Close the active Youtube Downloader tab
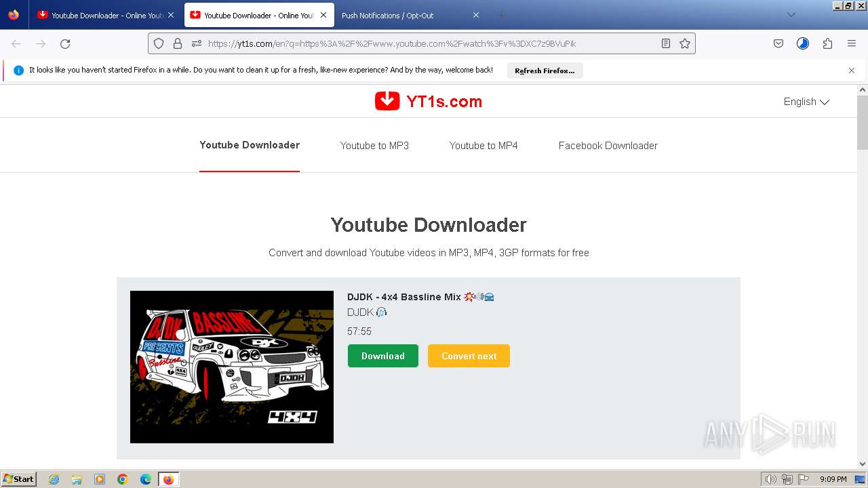 pyautogui.click(x=323, y=15)
